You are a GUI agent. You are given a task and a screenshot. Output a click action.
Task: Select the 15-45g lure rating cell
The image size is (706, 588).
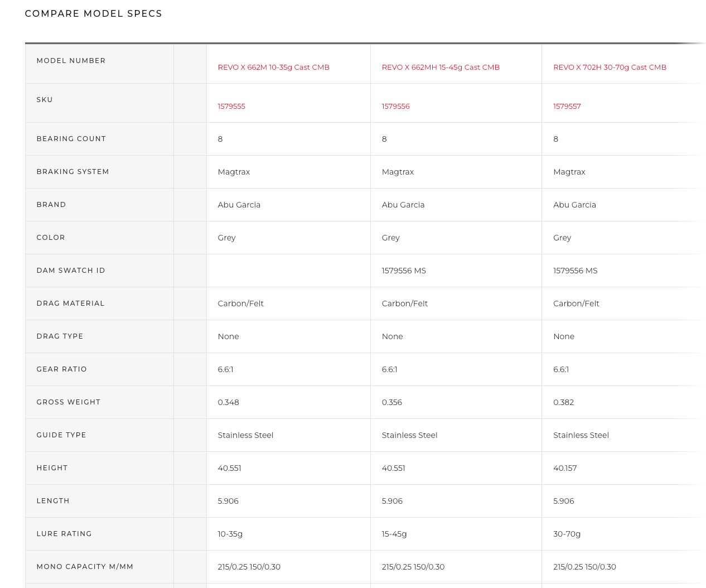point(394,534)
